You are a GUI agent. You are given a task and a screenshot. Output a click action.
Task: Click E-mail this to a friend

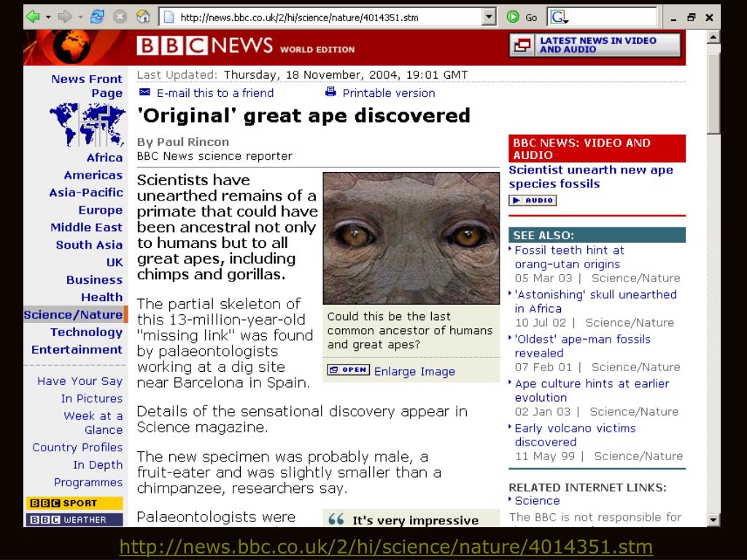[215, 93]
